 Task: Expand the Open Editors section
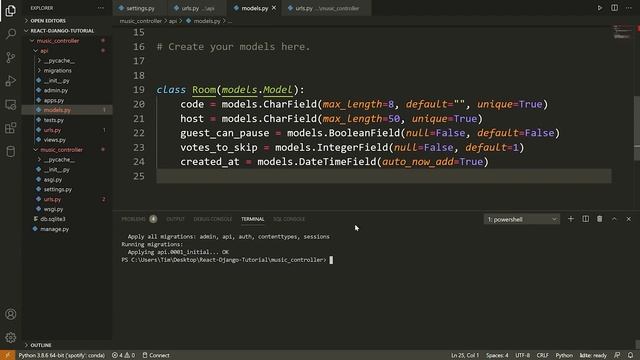click(48, 20)
